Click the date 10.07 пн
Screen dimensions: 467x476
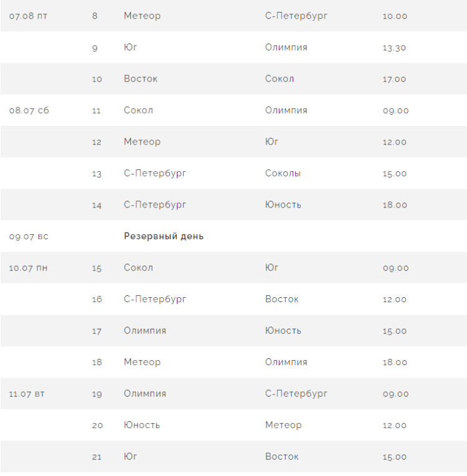pyautogui.click(x=29, y=268)
